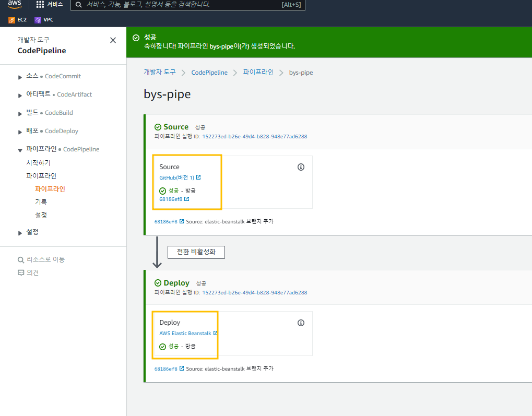
Task: Open 시작하기 in the sidebar
Action: tap(38, 163)
